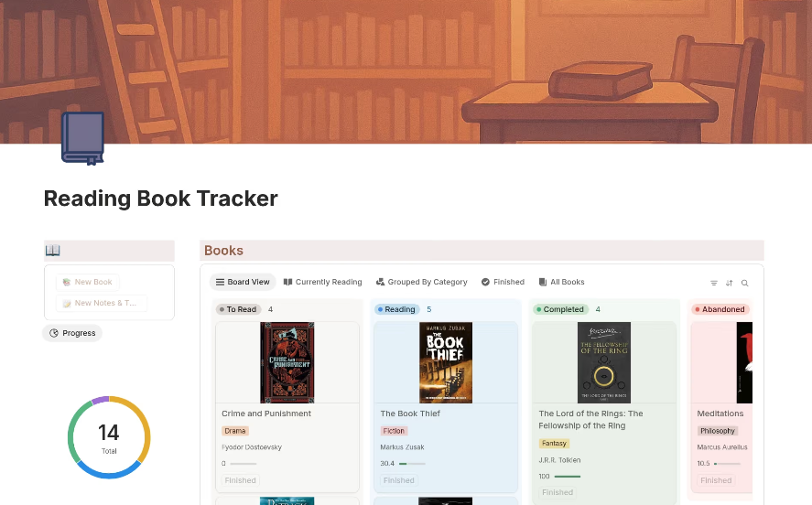The width and height of the screenshot is (812, 505).
Task: Click the filter icon in Books toolbar
Action: pyautogui.click(x=714, y=283)
